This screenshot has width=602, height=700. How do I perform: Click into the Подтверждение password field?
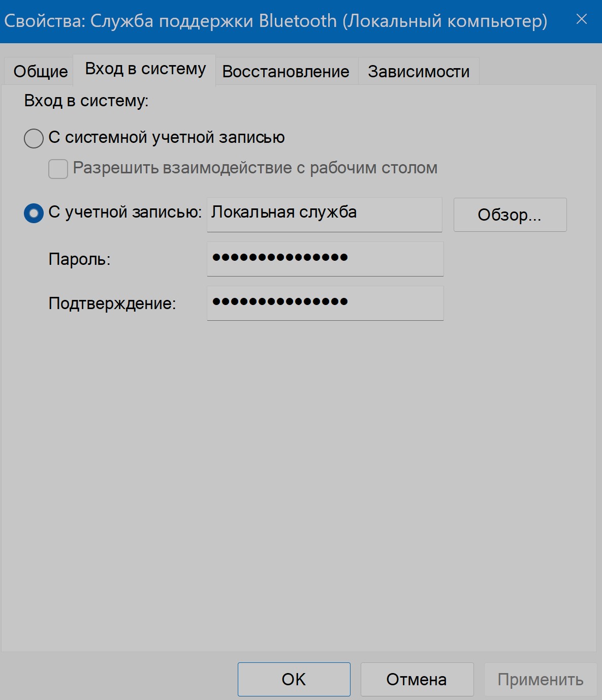(325, 303)
